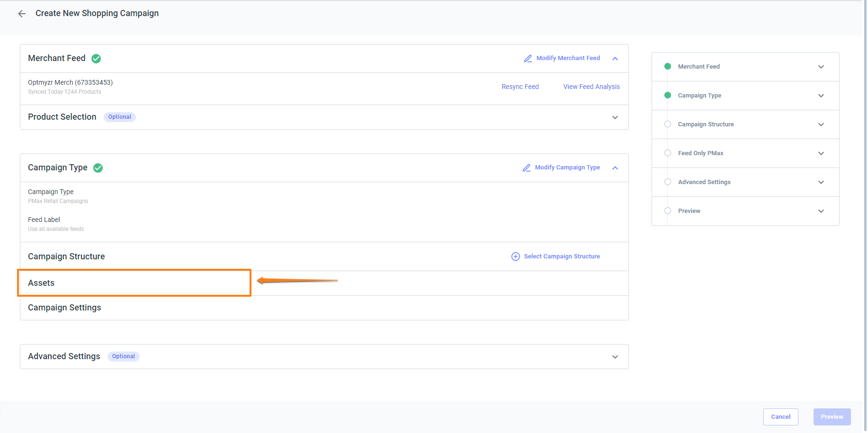Viewport: 868px width, 433px height.
Task: Click Campaign Structure empty step circle in sidebar
Action: click(x=668, y=124)
